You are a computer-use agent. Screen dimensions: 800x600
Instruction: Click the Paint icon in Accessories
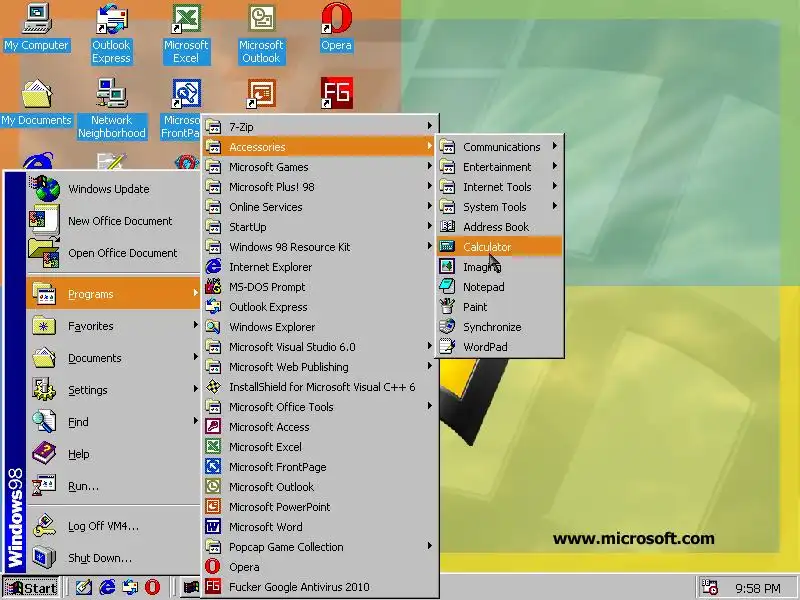pyautogui.click(x=447, y=306)
